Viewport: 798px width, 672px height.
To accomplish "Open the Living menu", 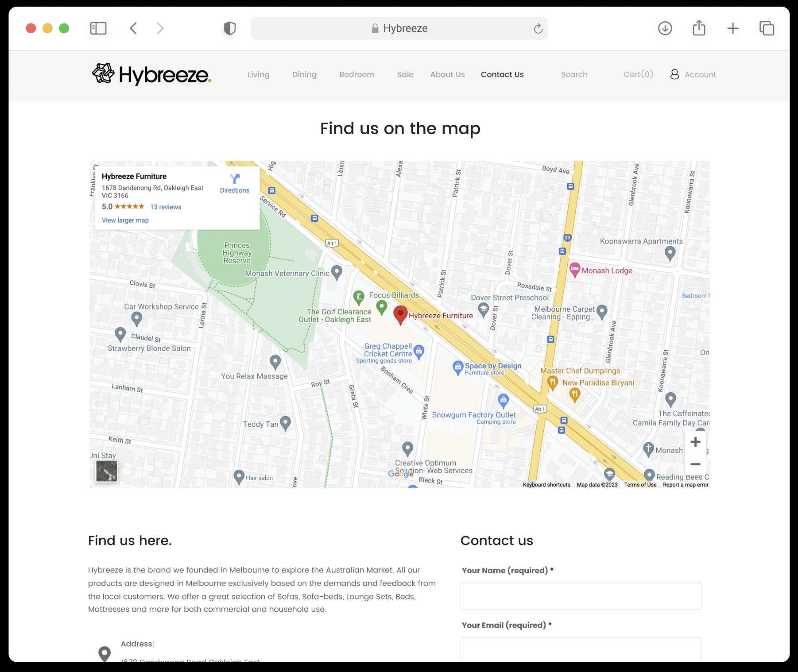I will coord(259,74).
